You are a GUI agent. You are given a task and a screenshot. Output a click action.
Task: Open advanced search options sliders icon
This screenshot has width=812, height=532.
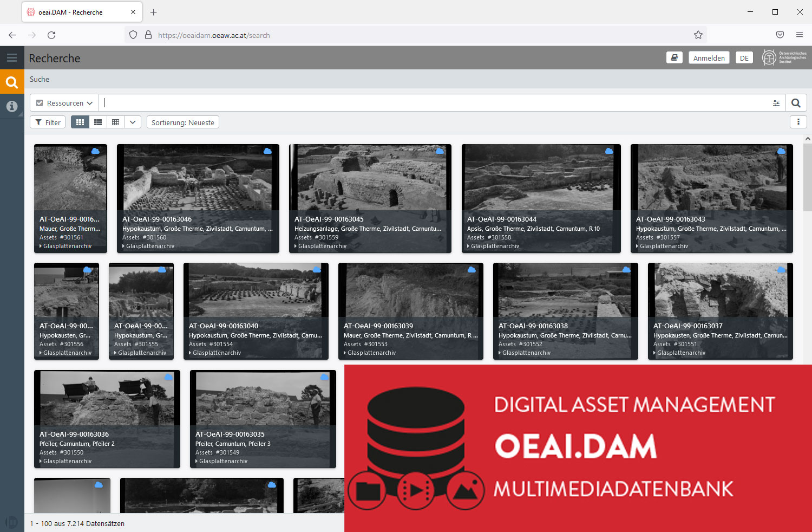[776, 103]
